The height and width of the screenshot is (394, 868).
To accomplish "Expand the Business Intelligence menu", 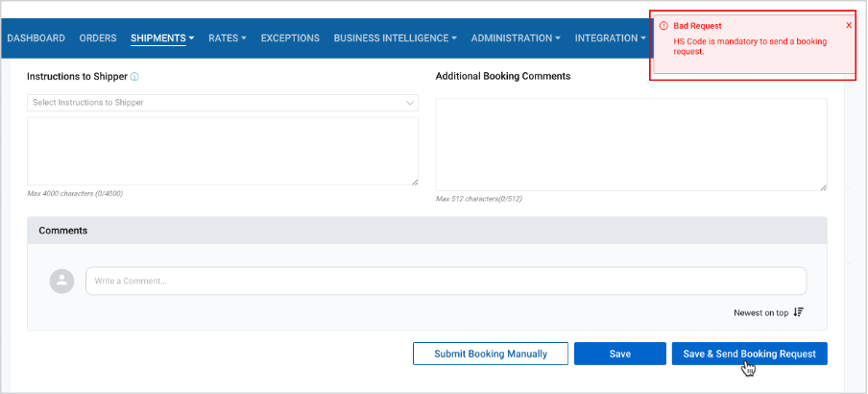I will (x=396, y=38).
